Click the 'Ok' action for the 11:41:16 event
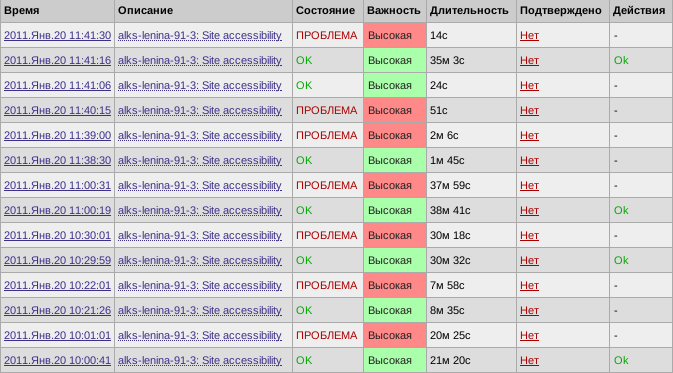This screenshot has width=673, height=373. tap(621, 61)
